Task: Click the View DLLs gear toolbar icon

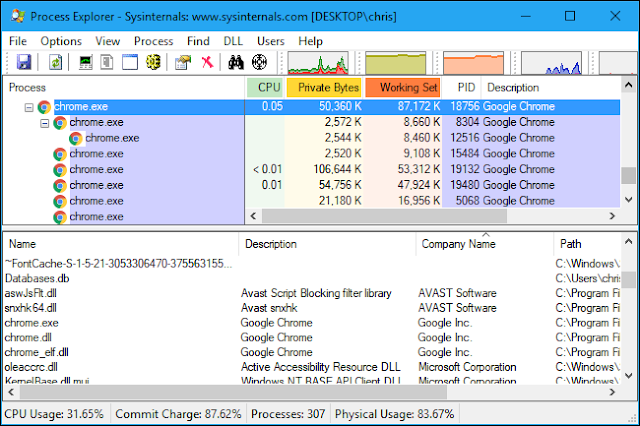Action: point(153,62)
